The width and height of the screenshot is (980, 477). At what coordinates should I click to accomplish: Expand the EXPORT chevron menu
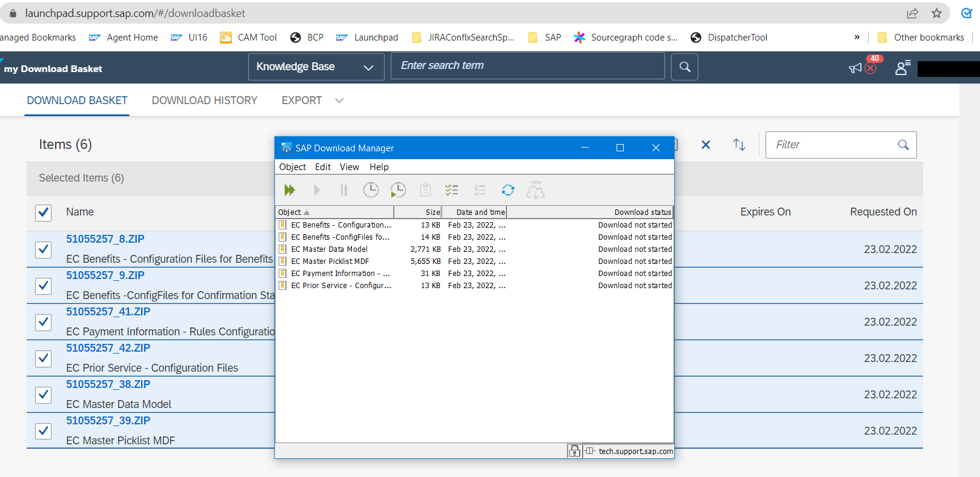pyautogui.click(x=339, y=100)
